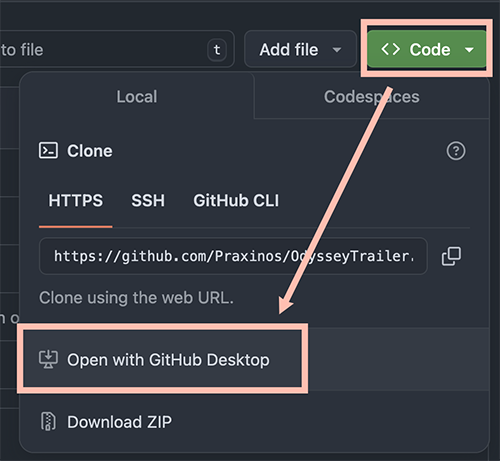Expand the green Code dropdown arrow
500x461 pixels.
click(469, 50)
